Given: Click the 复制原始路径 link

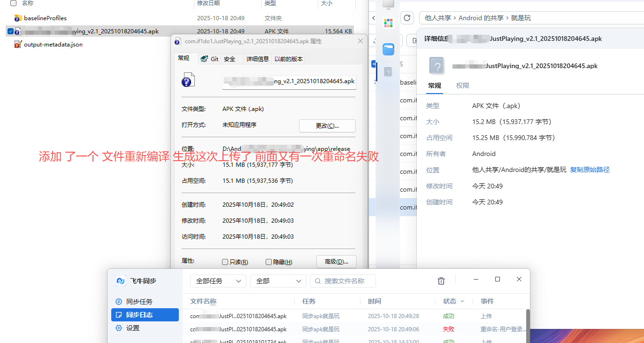Looking at the screenshot, I should pyautogui.click(x=590, y=170).
